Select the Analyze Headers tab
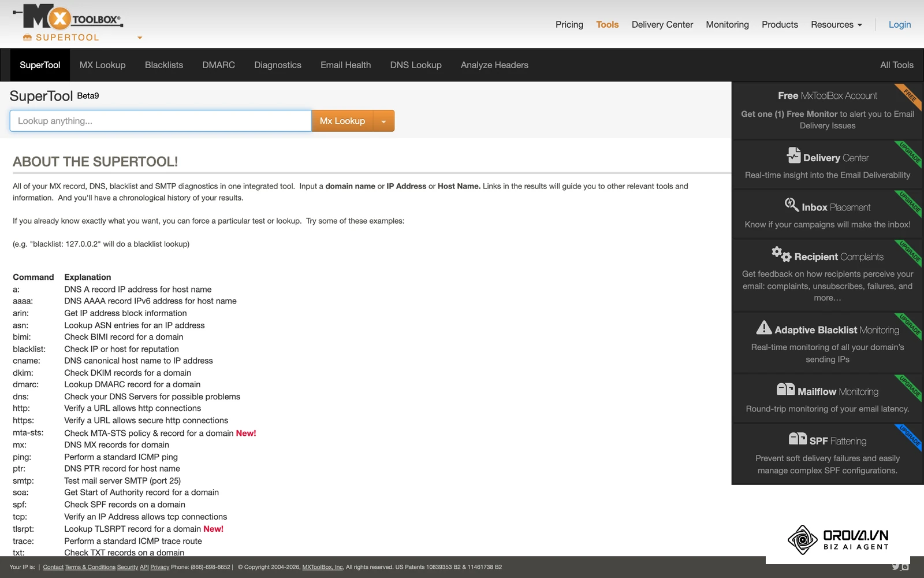The width and height of the screenshot is (924, 578). 494,65
